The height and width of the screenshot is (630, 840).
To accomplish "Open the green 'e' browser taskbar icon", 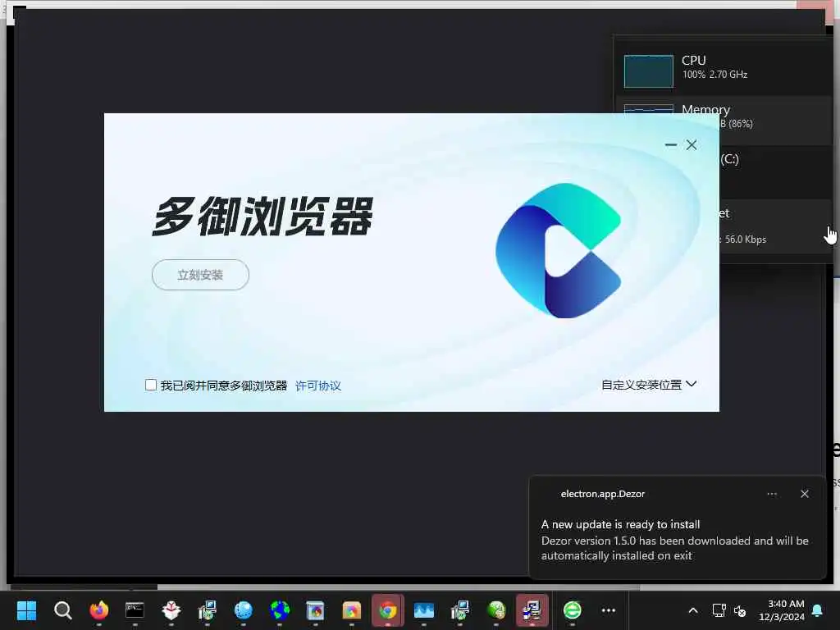I will [x=572, y=610].
